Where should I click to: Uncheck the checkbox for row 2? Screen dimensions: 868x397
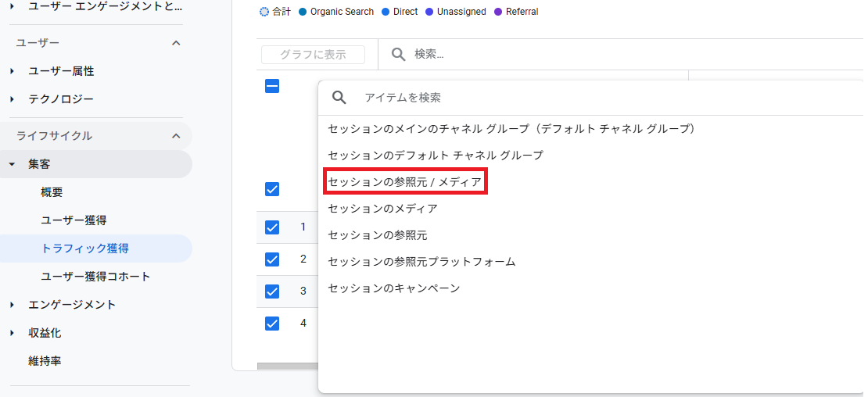[x=272, y=259]
